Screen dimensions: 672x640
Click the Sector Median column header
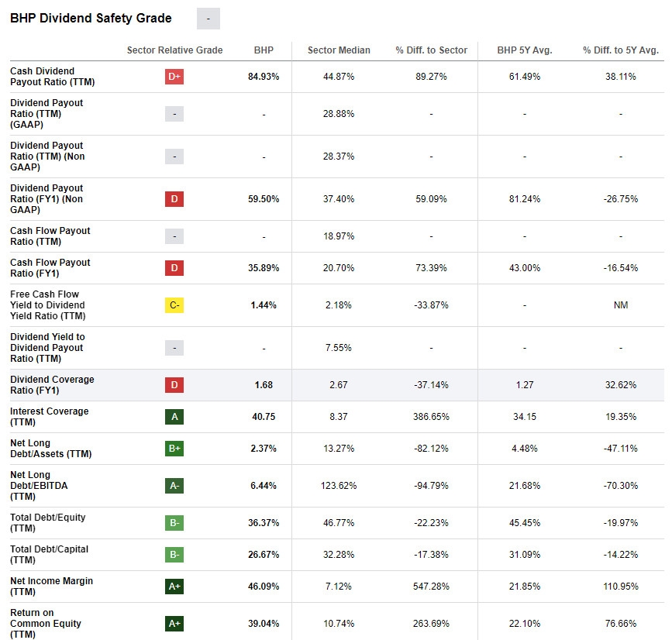[x=339, y=50]
